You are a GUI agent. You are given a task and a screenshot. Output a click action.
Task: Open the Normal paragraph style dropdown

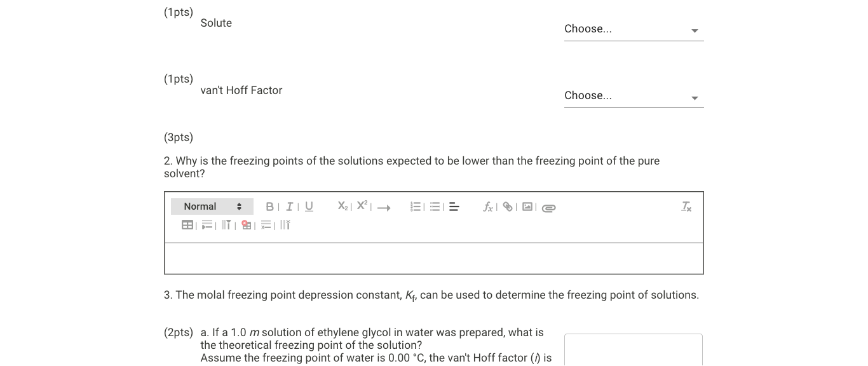pyautogui.click(x=212, y=207)
